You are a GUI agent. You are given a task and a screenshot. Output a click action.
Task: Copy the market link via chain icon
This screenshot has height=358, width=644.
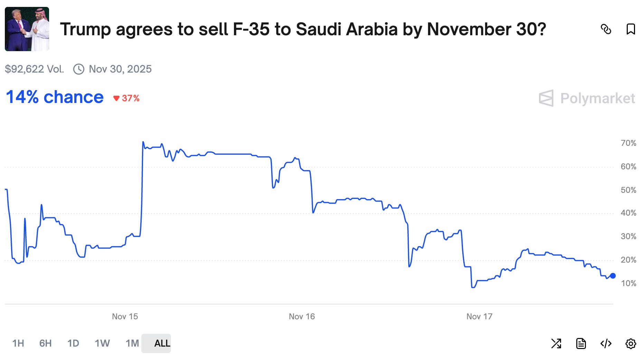[x=606, y=29]
